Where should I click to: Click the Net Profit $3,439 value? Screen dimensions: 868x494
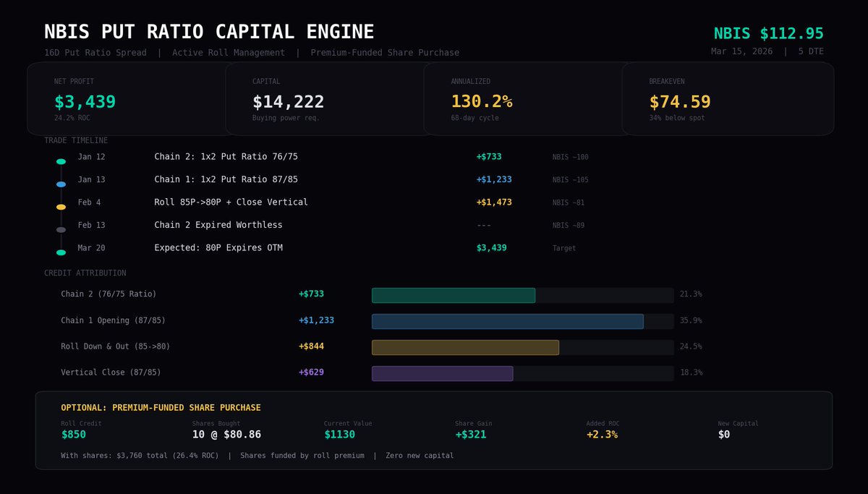click(x=85, y=102)
